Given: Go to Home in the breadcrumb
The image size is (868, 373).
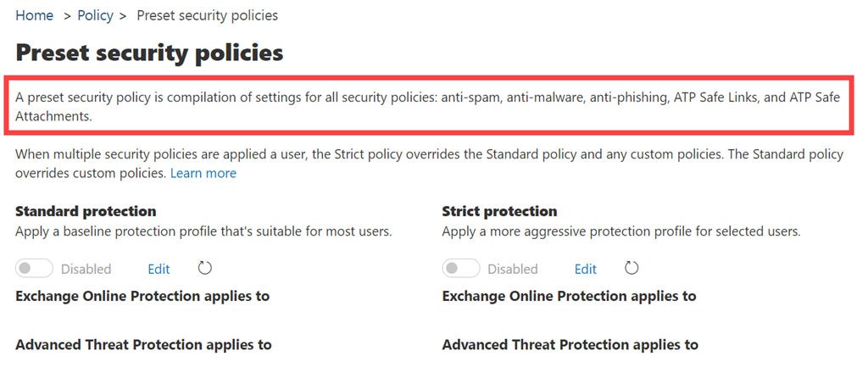Looking at the screenshot, I should point(34,15).
